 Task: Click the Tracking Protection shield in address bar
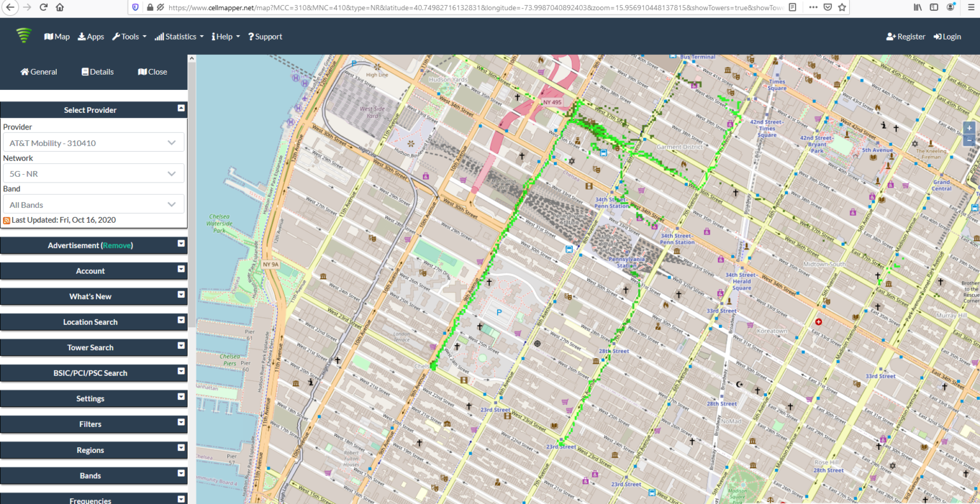pos(135,7)
